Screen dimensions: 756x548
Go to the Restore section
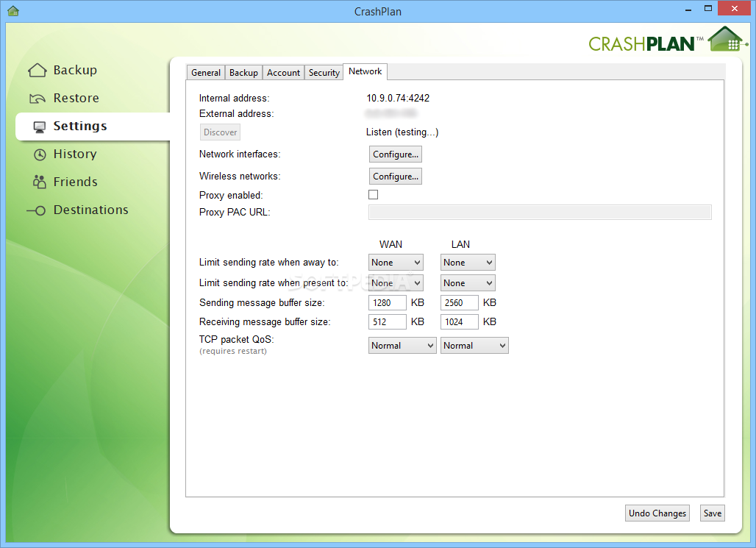pos(76,98)
